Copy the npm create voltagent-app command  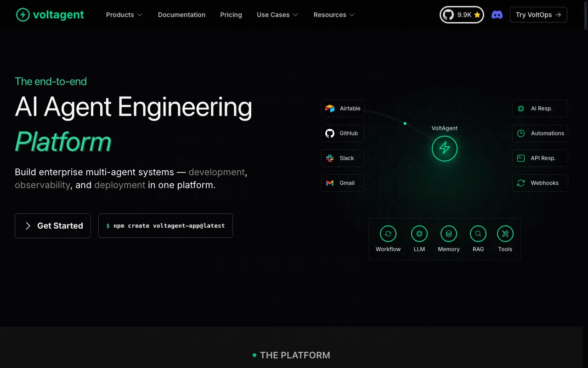point(165,226)
